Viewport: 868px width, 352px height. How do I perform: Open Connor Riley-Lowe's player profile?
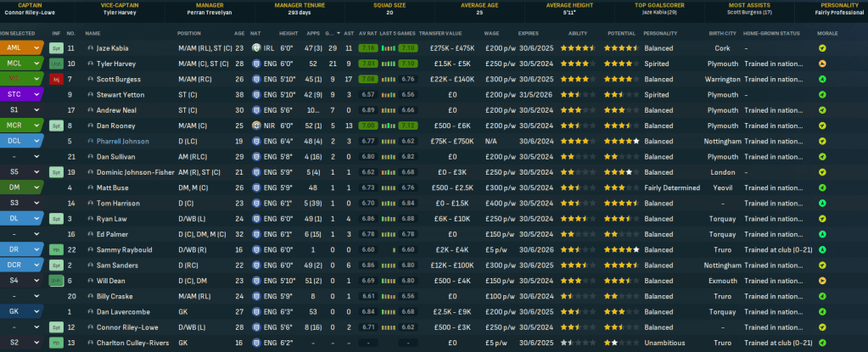click(127, 327)
